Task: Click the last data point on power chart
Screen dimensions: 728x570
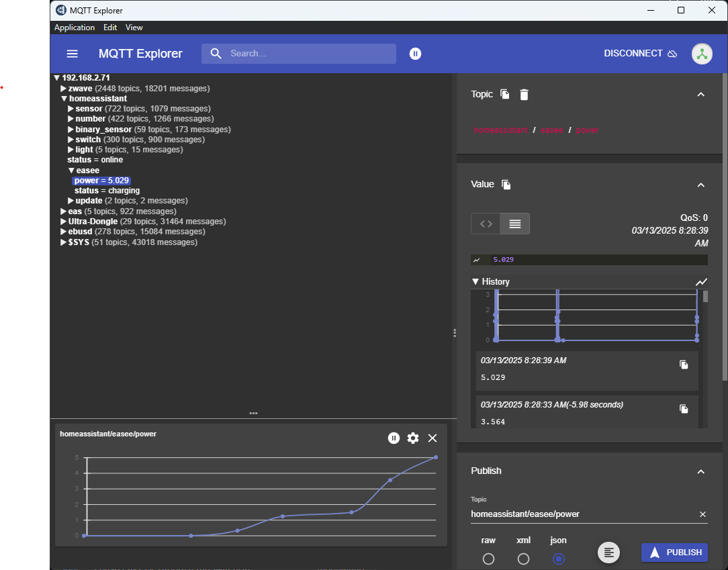Action: point(435,457)
